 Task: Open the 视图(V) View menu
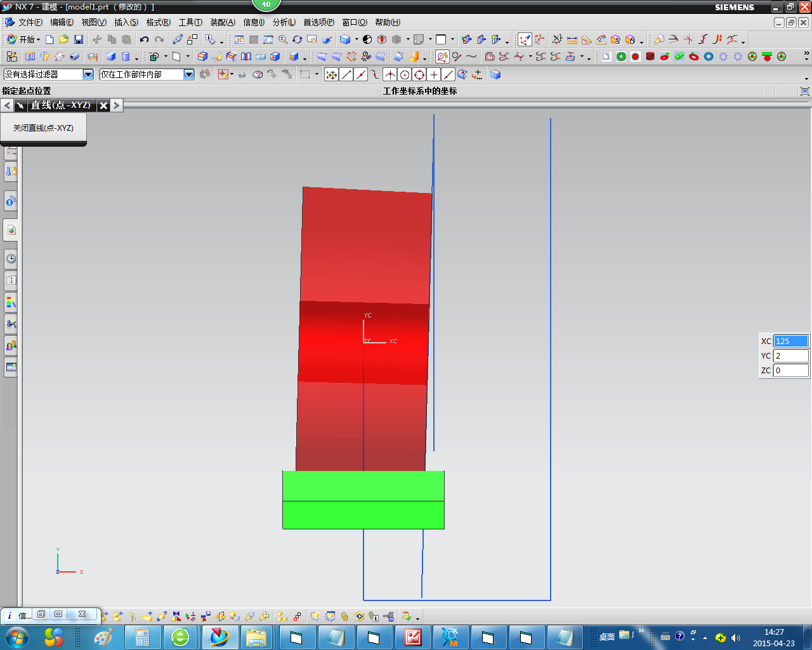93,22
